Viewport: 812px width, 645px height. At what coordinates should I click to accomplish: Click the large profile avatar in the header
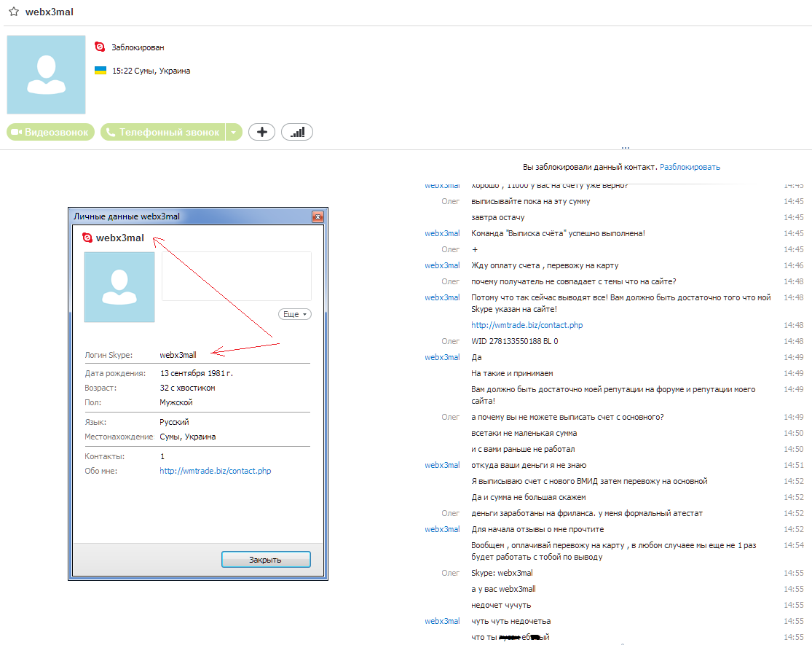pos(46,74)
